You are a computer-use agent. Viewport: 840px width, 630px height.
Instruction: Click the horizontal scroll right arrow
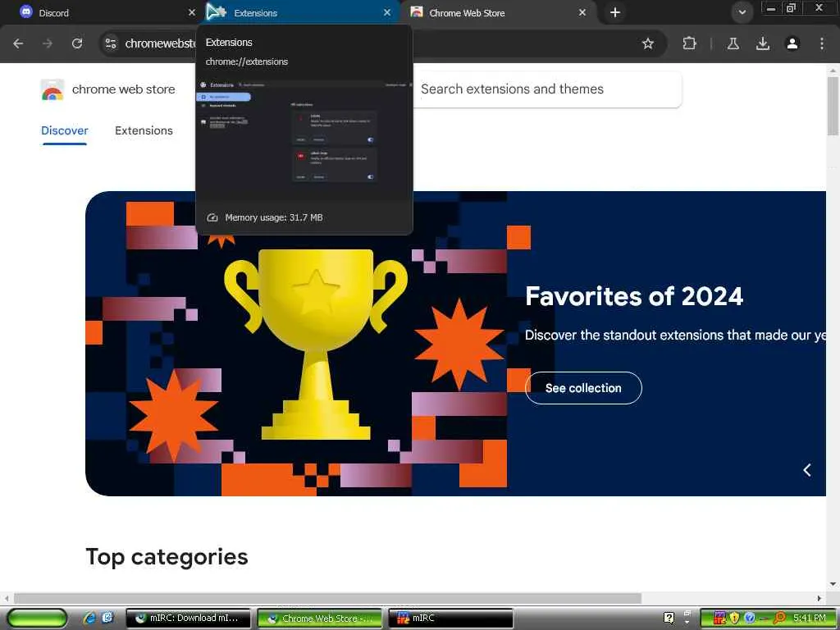coord(819,598)
